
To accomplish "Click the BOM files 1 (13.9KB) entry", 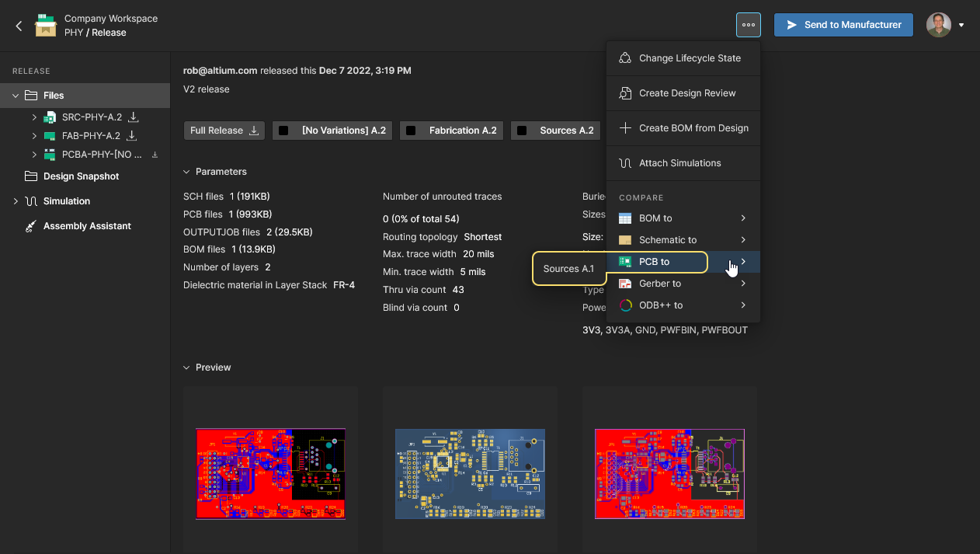I will 229,249.
